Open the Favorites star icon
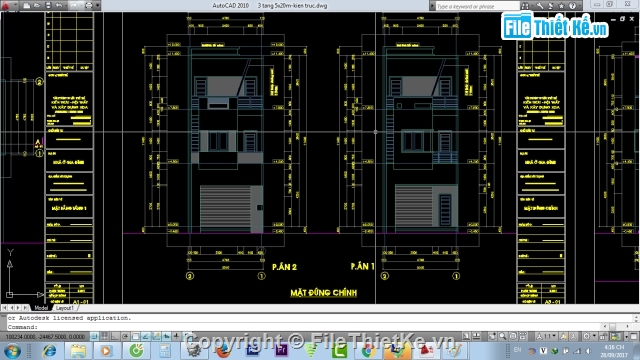The height and width of the screenshot is (360, 640). point(562,6)
